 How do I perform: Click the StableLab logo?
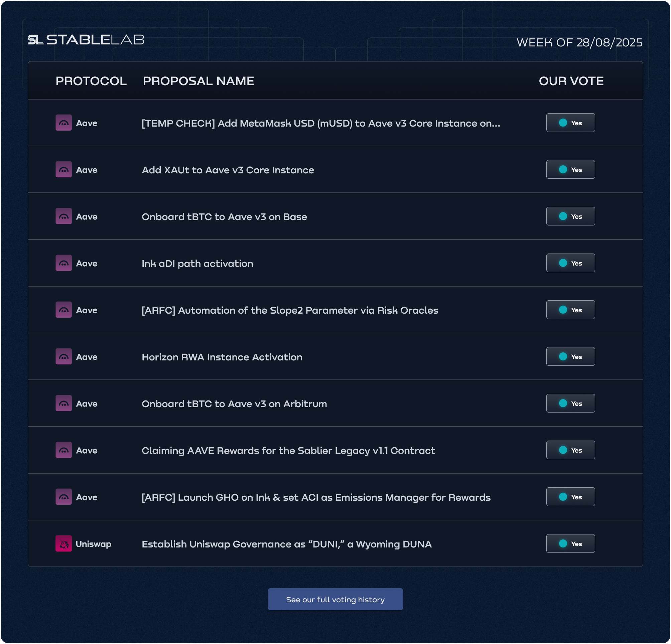pos(86,40)
